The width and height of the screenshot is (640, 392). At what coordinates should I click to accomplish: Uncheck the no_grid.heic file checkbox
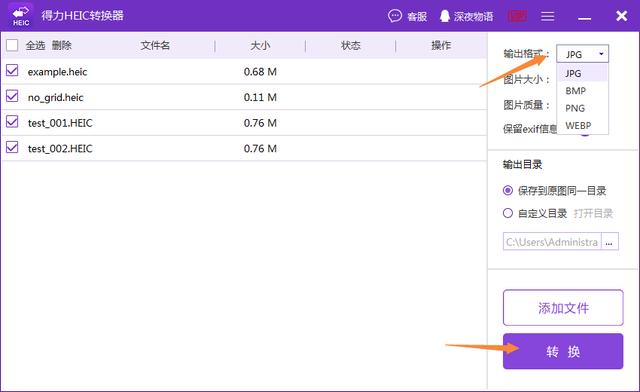pos(12,96)
